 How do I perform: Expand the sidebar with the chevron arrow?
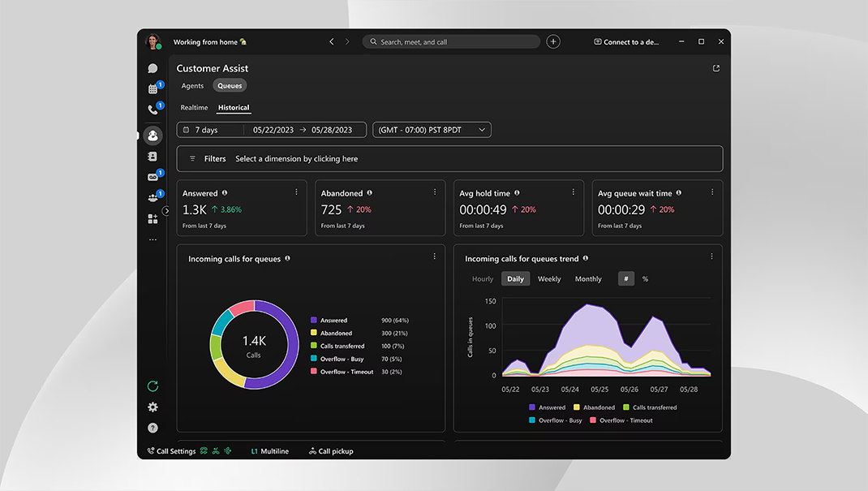click(166, 211)
